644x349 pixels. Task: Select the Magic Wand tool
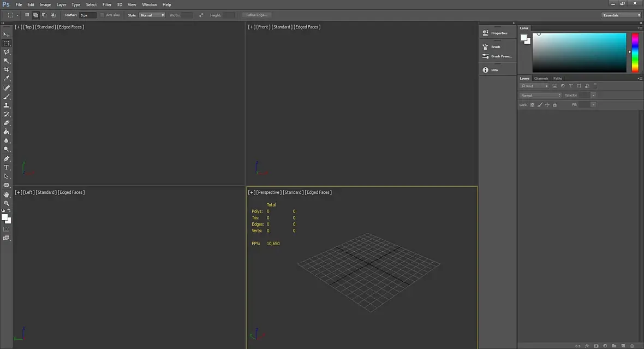[7, 61]
